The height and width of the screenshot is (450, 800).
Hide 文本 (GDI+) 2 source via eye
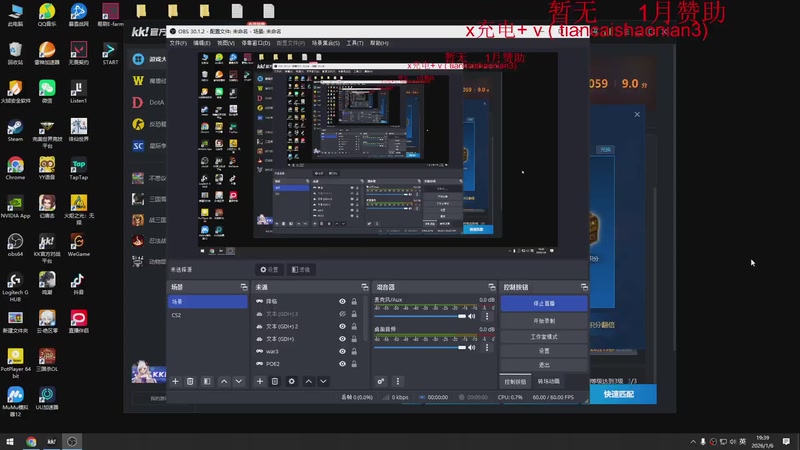342,326
